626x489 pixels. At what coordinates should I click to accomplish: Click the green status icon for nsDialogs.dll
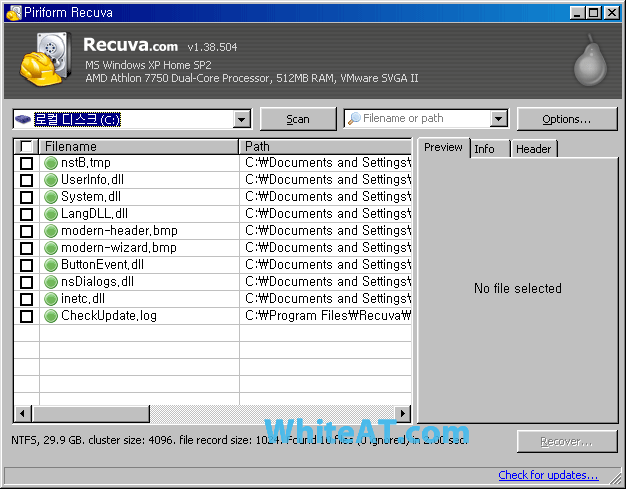51,282
